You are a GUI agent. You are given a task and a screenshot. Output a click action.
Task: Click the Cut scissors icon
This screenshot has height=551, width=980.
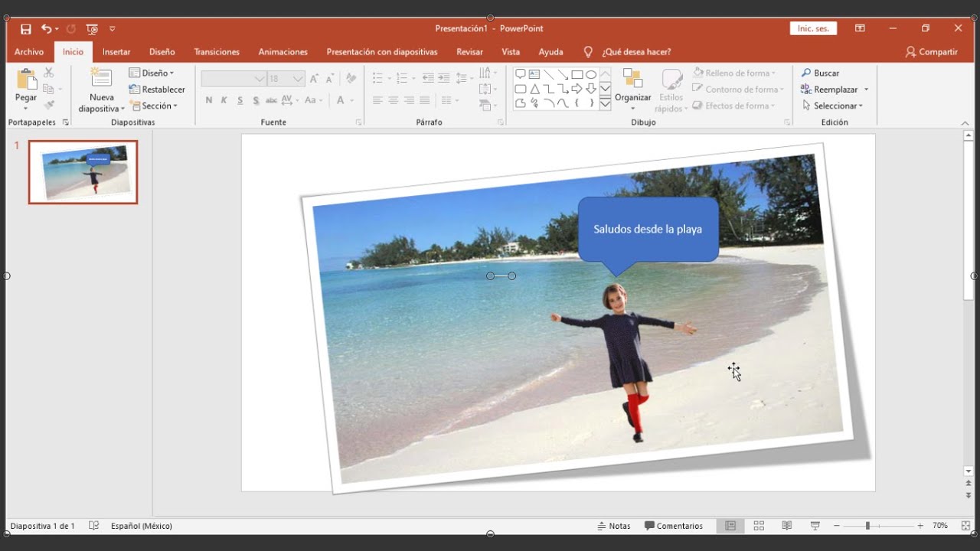pos(49,73)
